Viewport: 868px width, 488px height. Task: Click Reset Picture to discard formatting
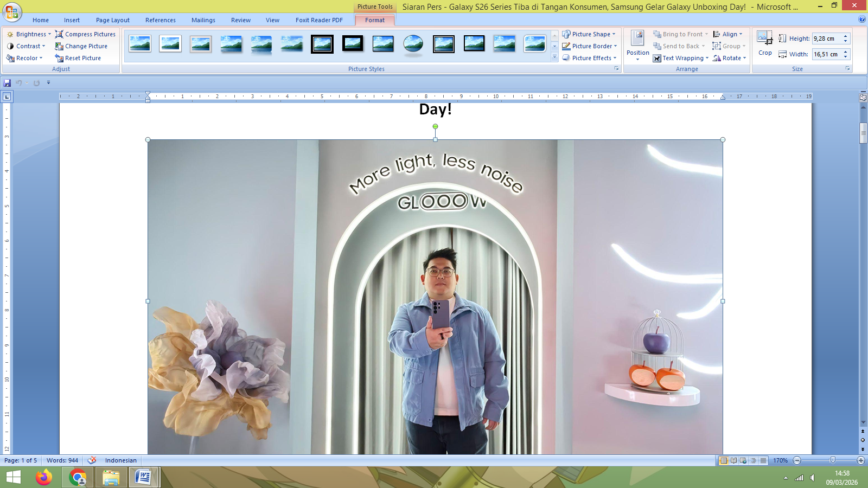click(x=78, y=58)
